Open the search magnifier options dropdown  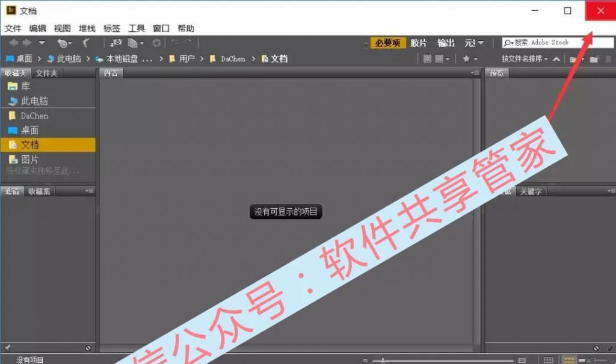coord(509,43)
